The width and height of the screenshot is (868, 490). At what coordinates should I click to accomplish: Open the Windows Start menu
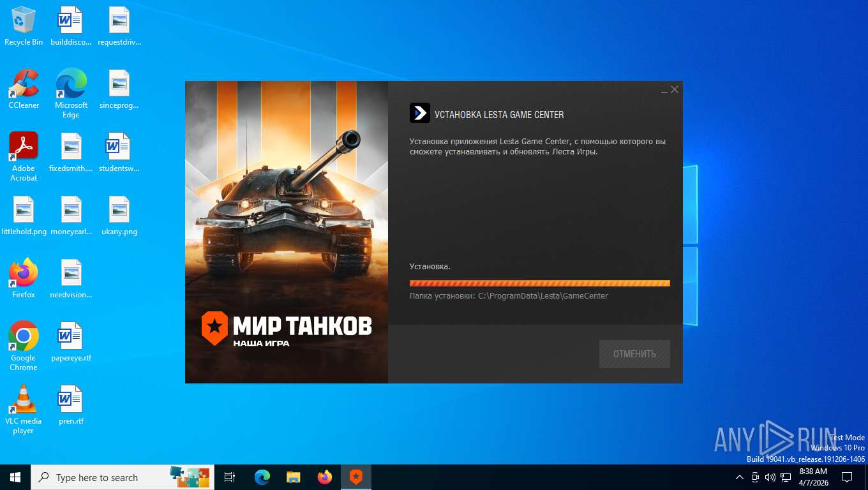tap(15, 477)
